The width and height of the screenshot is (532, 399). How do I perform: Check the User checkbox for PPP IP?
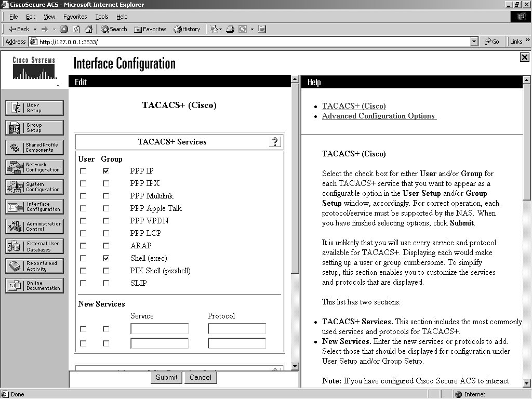coord(83,171)
